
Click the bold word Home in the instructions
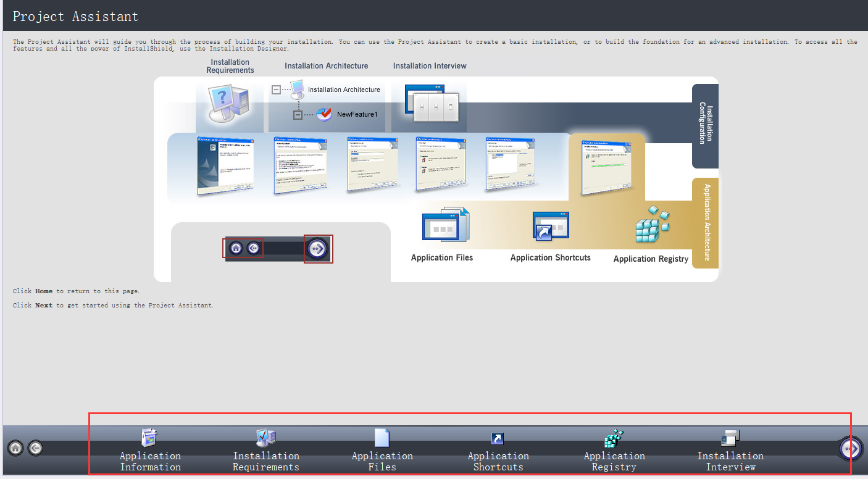click(44, 291)
